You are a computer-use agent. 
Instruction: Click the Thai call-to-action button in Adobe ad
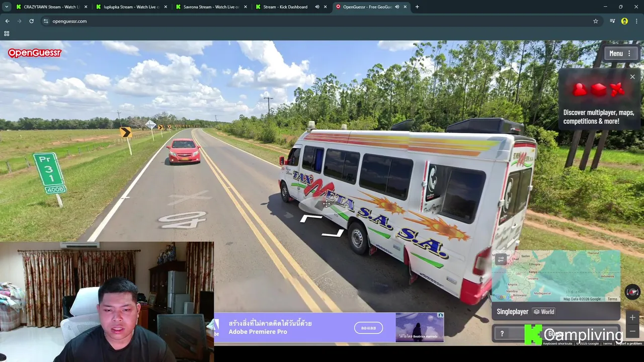pos(368,328)
